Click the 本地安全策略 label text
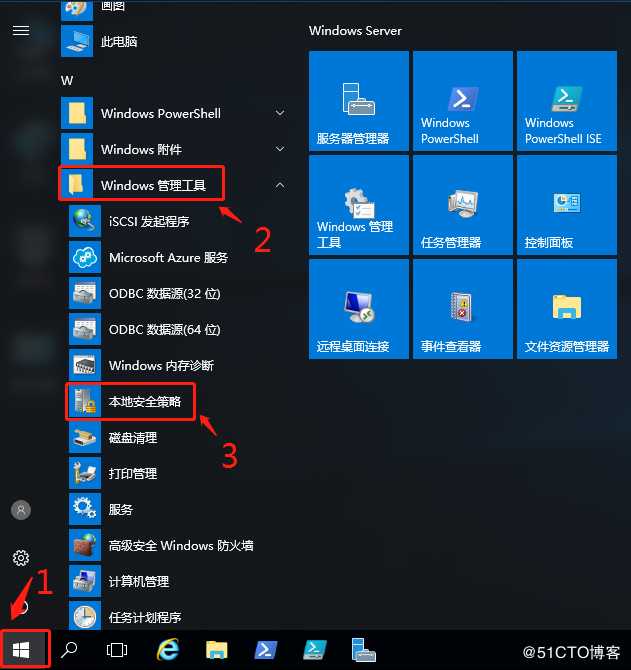 pyautogui.click(x=145, y=402)
